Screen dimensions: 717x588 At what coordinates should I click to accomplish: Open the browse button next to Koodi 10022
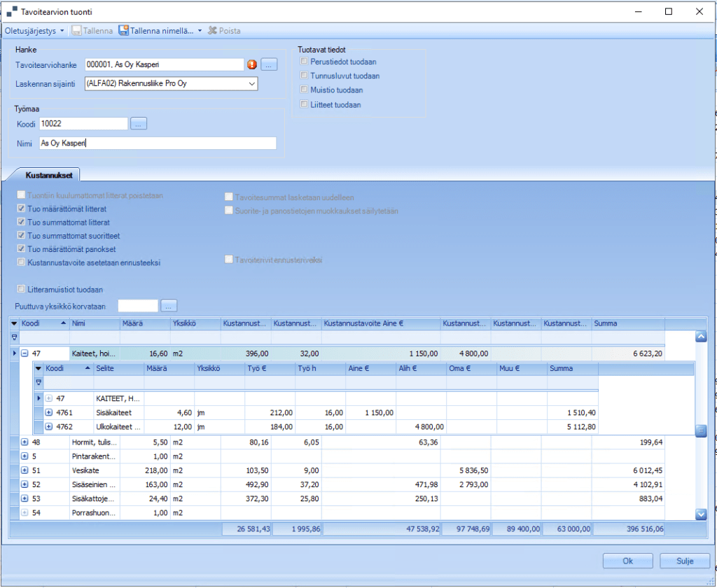(x=139, y=123)
